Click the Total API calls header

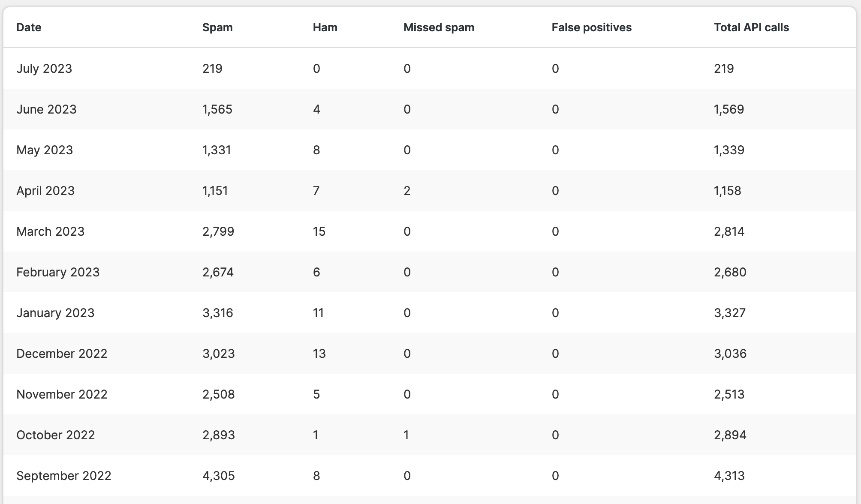tap(751, 27)
